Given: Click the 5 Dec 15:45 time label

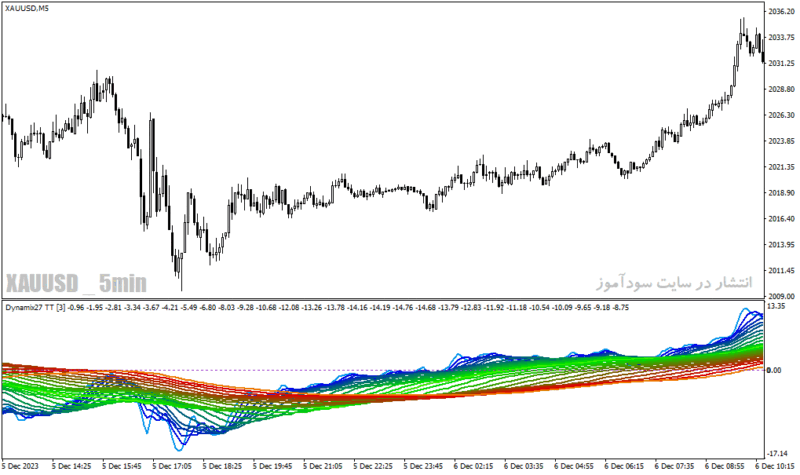Looking at the screenshot, I should [x=121, y=466].
